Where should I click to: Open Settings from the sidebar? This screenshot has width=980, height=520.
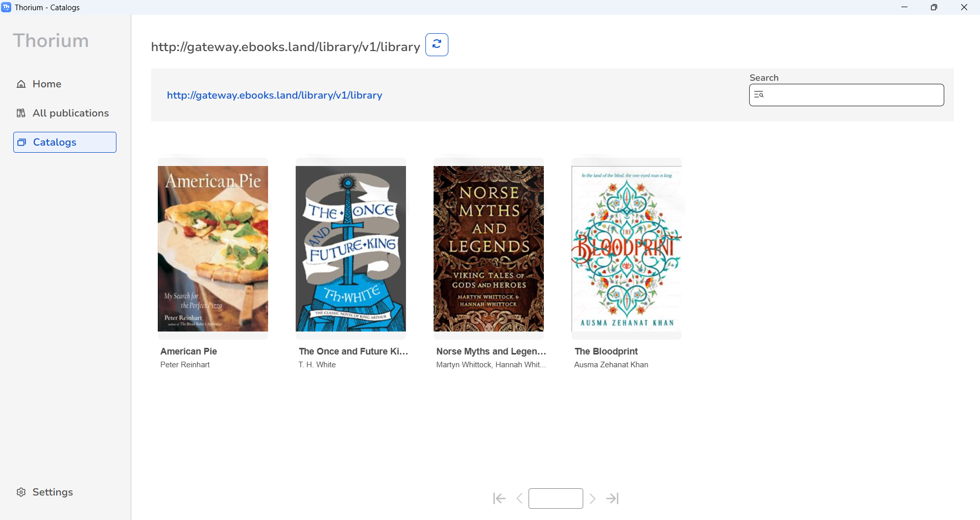tap(65, 492)
